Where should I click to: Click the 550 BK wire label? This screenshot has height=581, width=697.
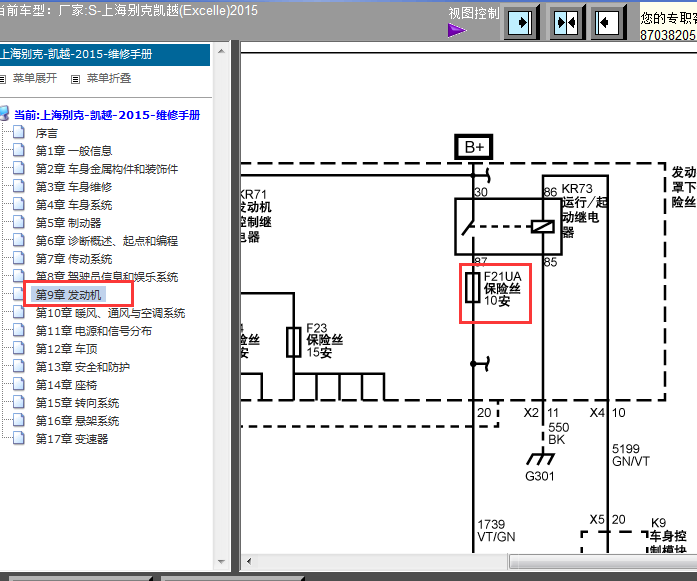click(x=558, y=434)
